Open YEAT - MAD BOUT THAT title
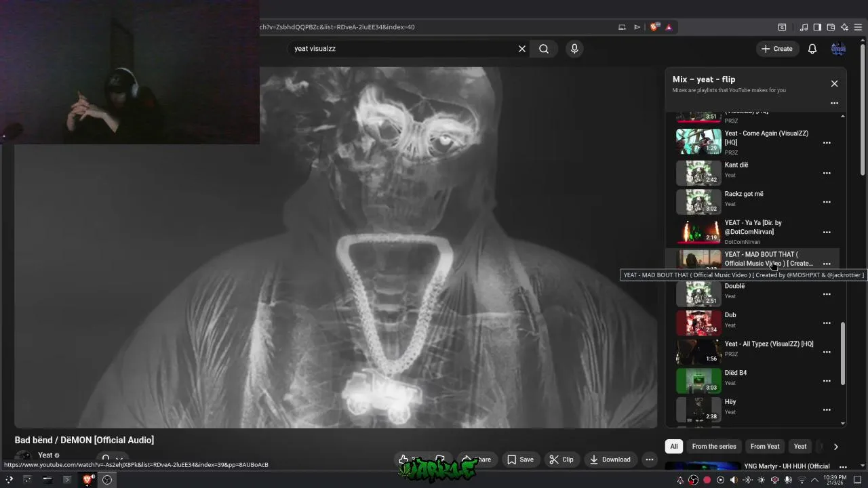868x488 pixels. point(768,259)
